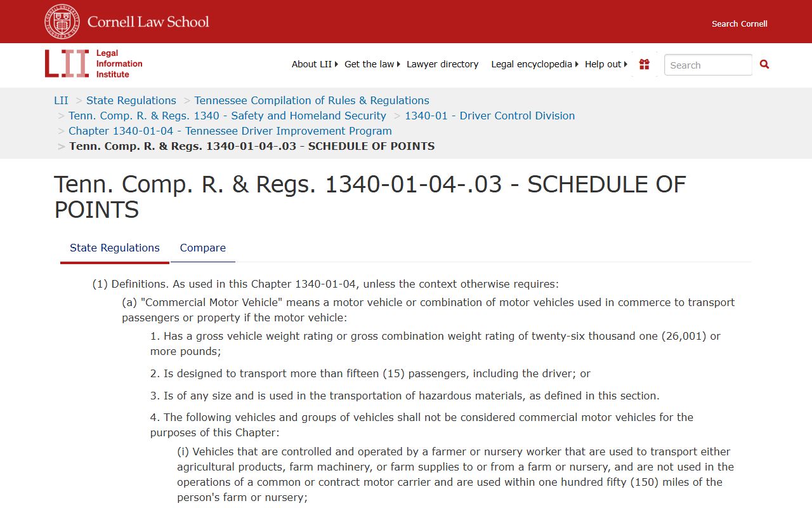The width and height of the screenshot is (812, 508).
Task: Click the Cornell University seal logo
Action: 62,22
